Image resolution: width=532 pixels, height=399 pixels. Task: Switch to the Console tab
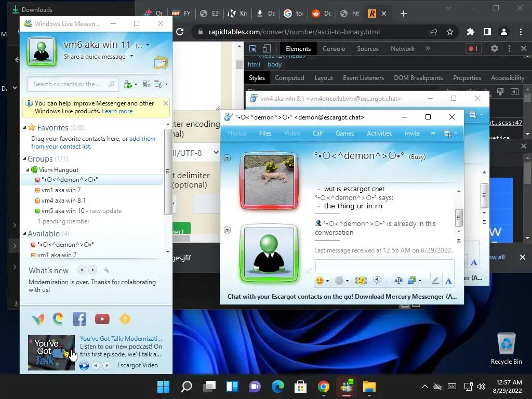[334, 48]
